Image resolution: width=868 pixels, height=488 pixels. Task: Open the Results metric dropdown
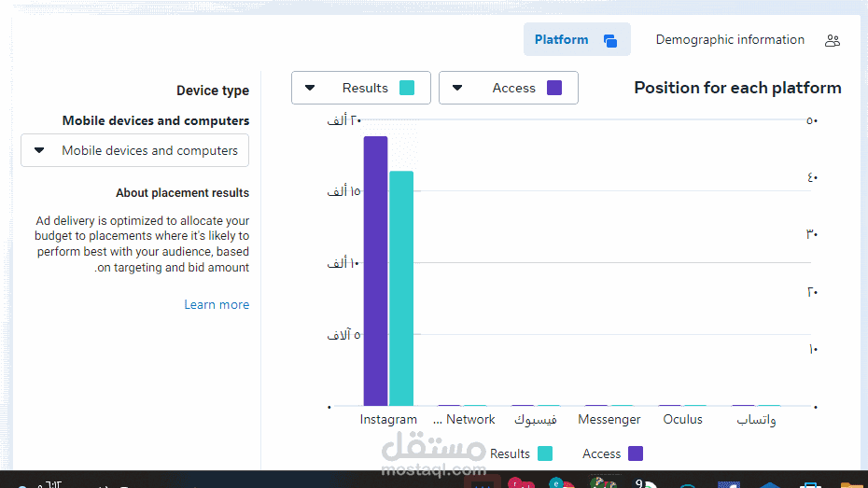[361, 88]
